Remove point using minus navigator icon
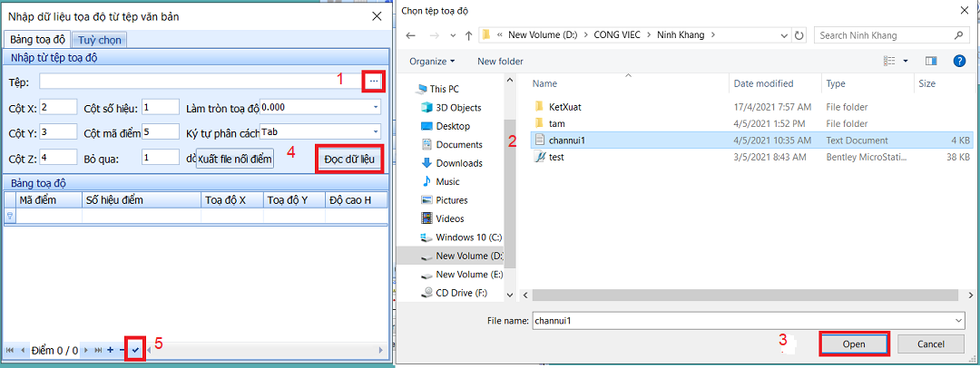This screenshot has height=368, width=980. tap(122, 350)
